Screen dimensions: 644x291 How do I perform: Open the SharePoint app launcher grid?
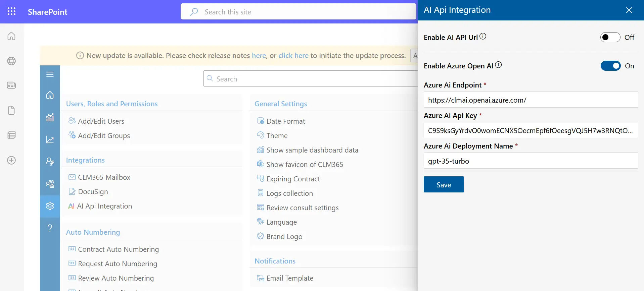(x=11, y=11)
